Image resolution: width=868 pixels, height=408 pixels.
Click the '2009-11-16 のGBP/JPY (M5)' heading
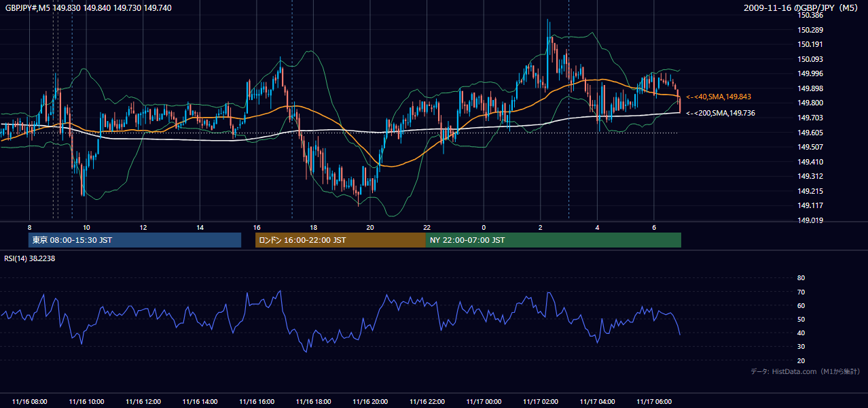[801, 7]
